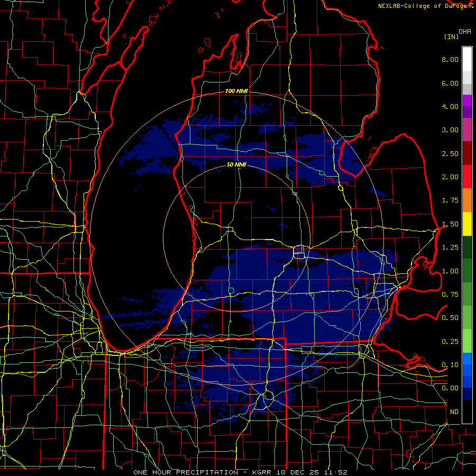476x476 pixels.
Task: Pick the bright red swatch beside 2.00
Action: tap(467, 177)
